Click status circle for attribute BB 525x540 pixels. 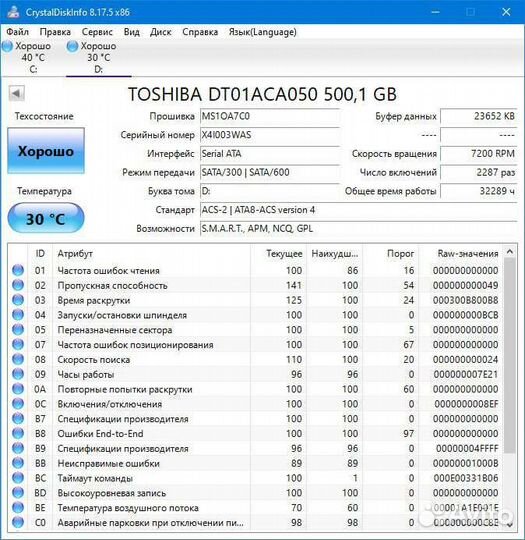click(x=18, y=463)
